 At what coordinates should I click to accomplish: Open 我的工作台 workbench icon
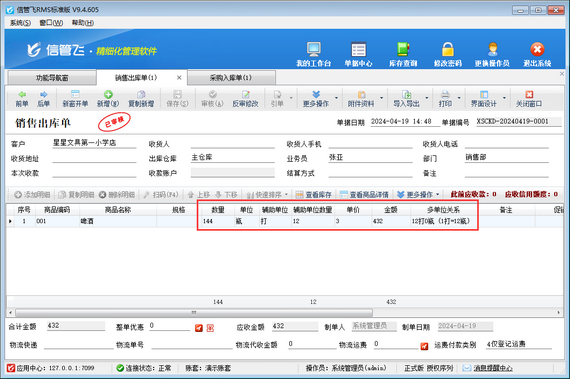point(313,49)
